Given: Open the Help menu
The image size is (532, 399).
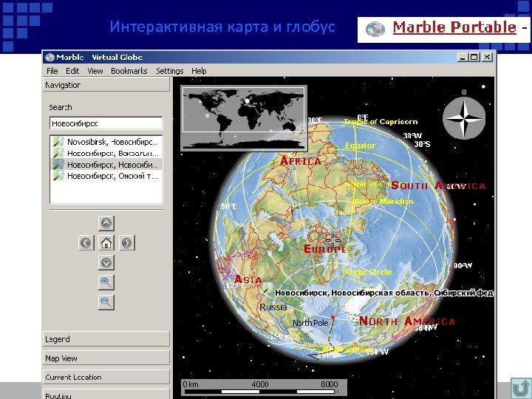Looking at the screenshot, I should pyautogui.click(x=199, y=71).
